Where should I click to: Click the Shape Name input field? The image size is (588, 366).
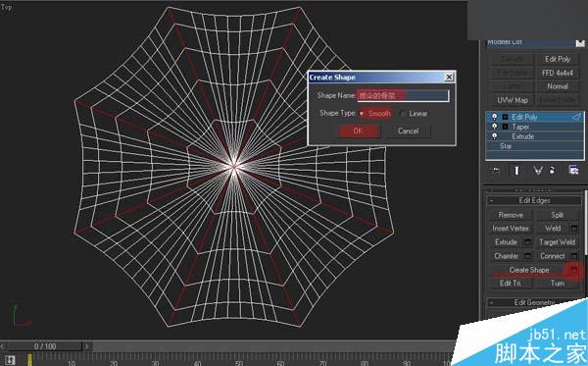click(403, 96)
